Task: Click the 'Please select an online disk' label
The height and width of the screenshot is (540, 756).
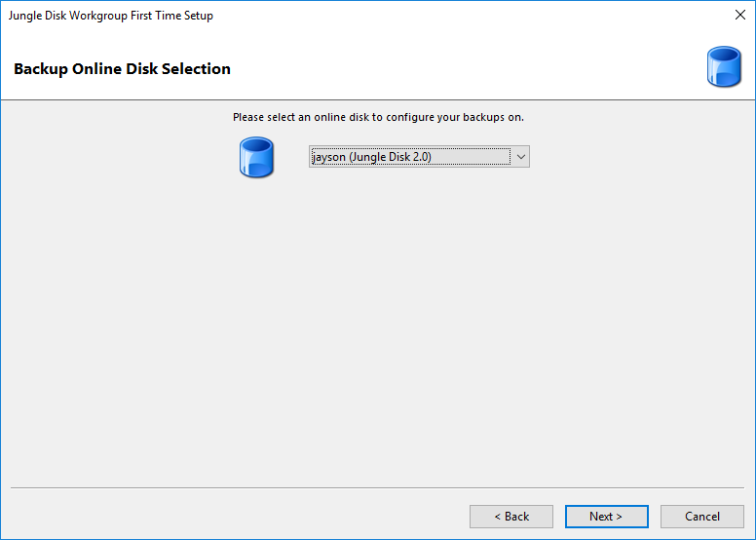Action: [378, 117]
